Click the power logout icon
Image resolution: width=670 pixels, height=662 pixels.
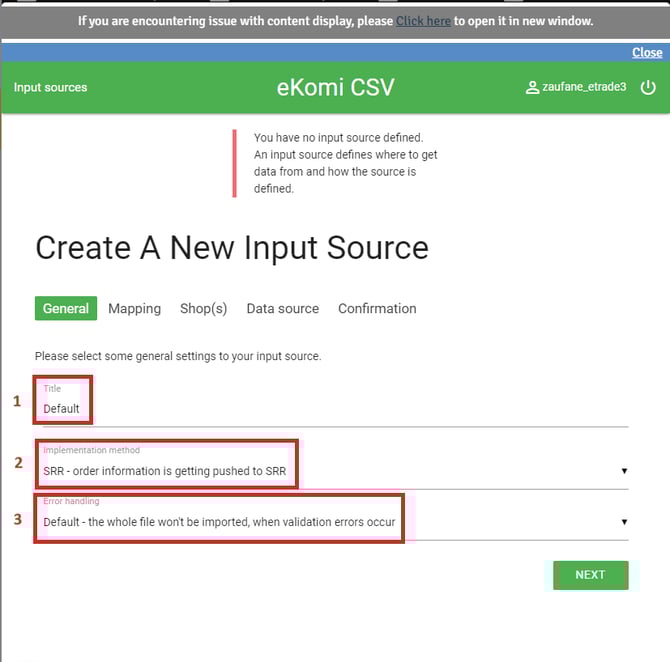648,88
